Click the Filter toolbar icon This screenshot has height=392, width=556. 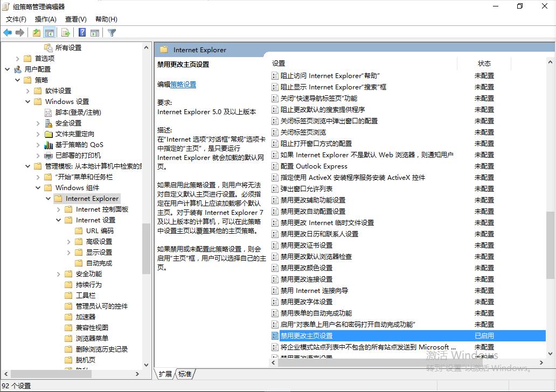tap(112, 32)
